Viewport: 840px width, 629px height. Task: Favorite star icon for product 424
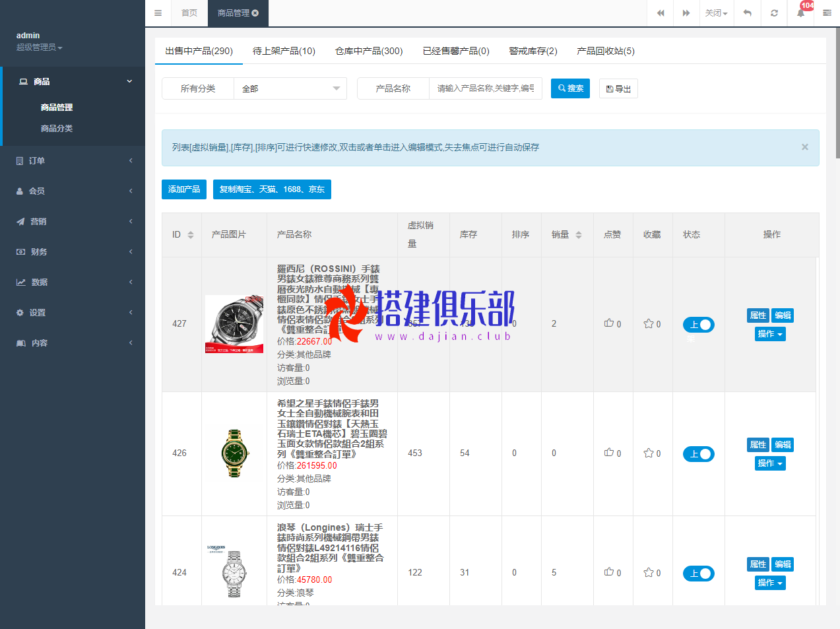pyautogui.click(x=649, y=572)
